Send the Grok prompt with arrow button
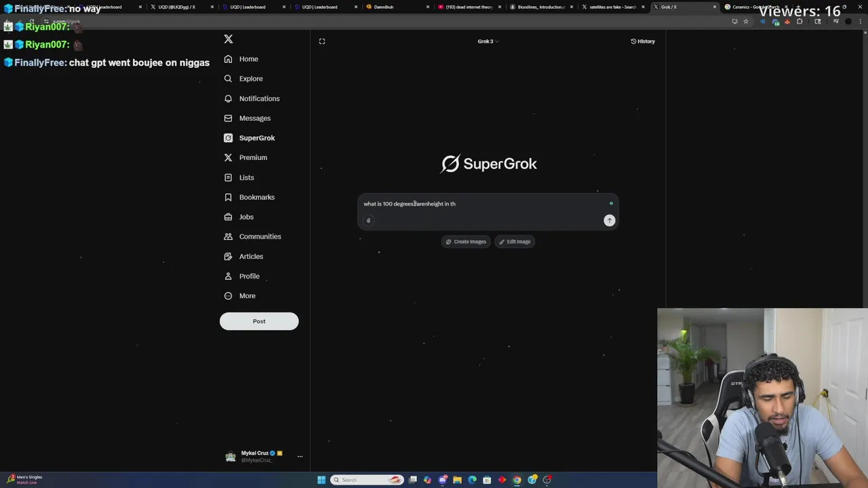 click(609, 220)
